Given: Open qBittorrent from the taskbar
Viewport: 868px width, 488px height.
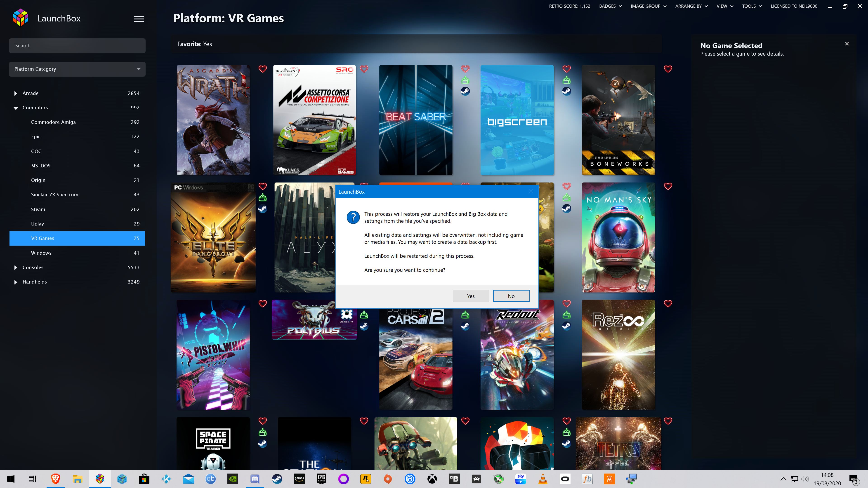Looking at the screenshot, I should pyautogui.click(x=211, y=479).
